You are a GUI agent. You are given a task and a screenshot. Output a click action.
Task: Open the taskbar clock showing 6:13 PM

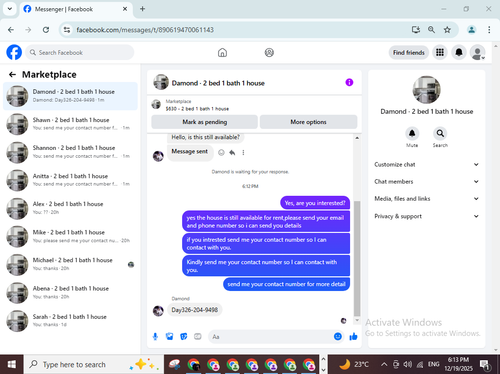coord(458,364)
